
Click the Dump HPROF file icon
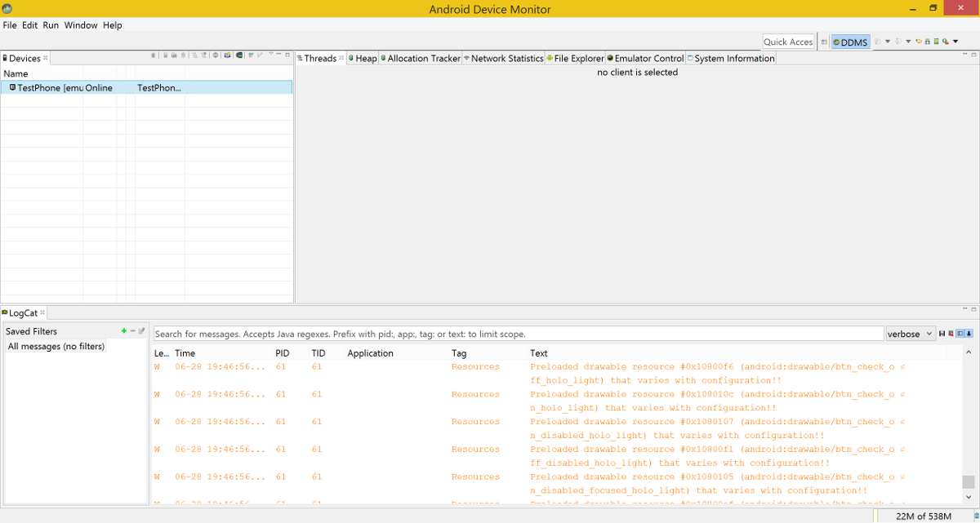(x=174, y=55)
